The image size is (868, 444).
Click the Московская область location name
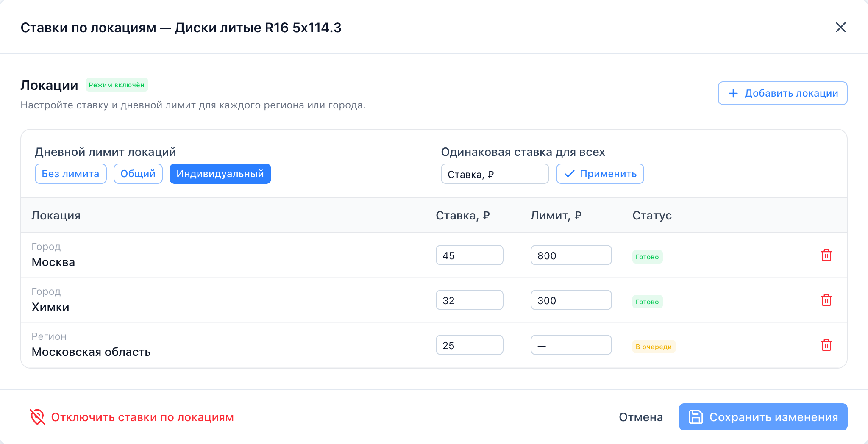pyautogui.click(x=91, y=352)
